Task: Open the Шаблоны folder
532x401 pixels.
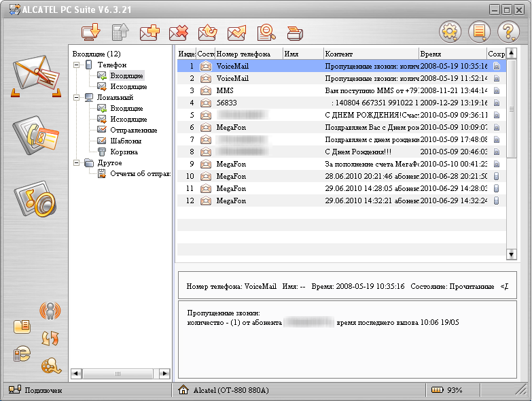Action: pyautogui.click(x=126, y=141)
